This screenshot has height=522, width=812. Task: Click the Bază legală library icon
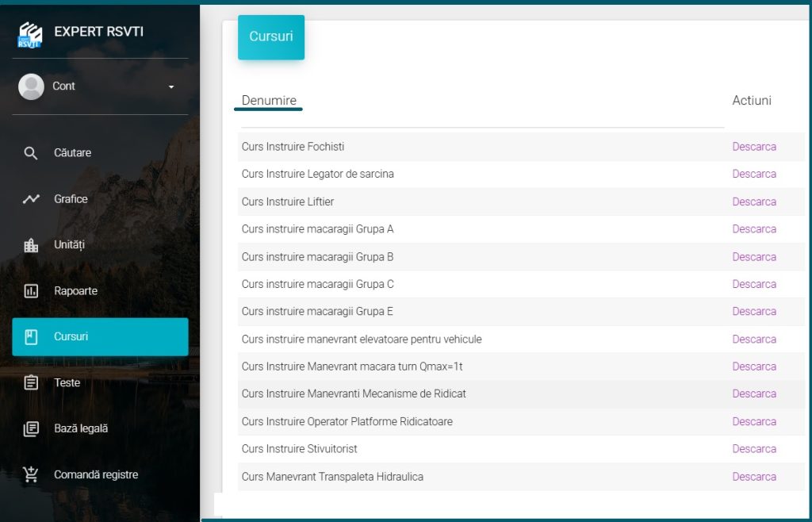[31, 429]
